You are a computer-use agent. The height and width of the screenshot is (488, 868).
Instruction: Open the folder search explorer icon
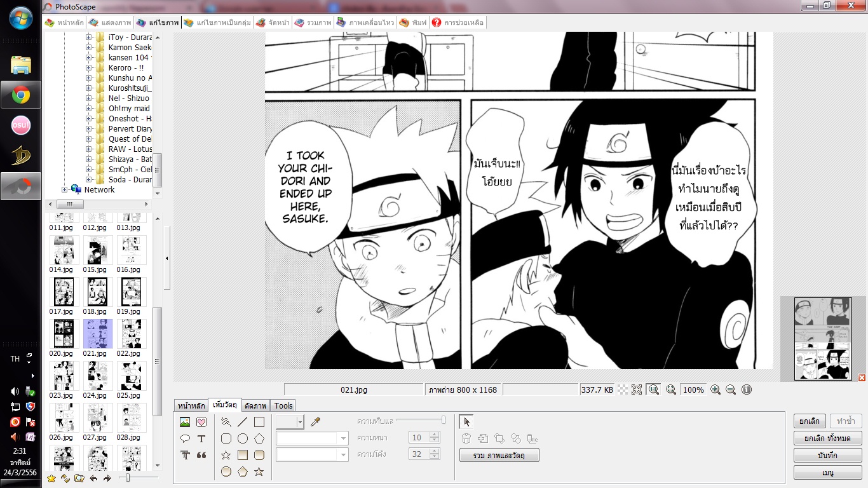(x=79, y=478)
